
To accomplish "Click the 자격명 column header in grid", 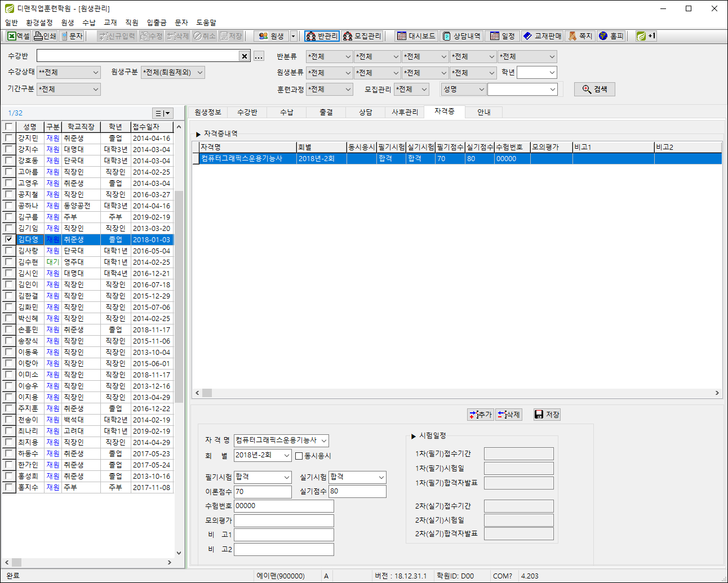I will (x=248, y=147).
